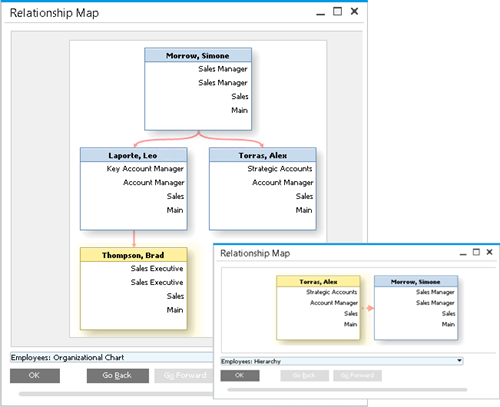Maximize the large Relationship Map window

click(337, 12)
